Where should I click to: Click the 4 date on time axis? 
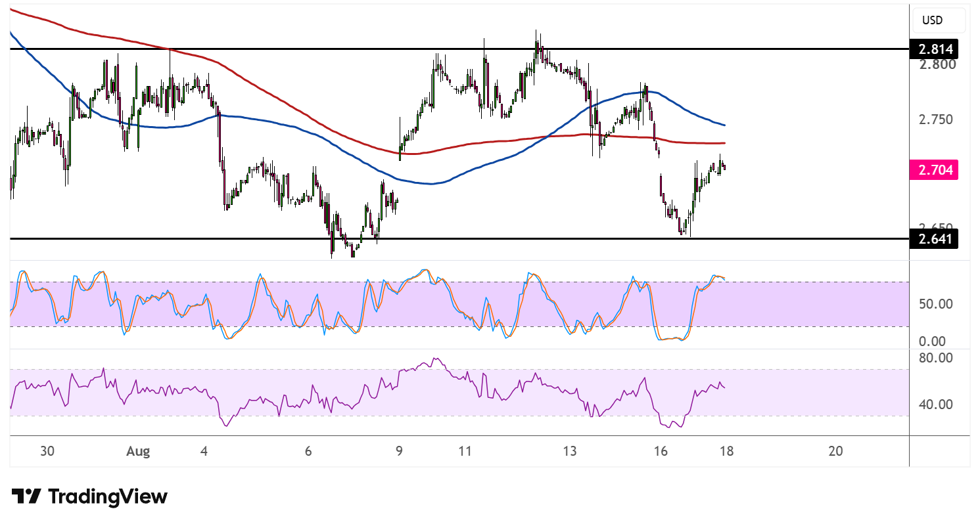tap(204, 451)
